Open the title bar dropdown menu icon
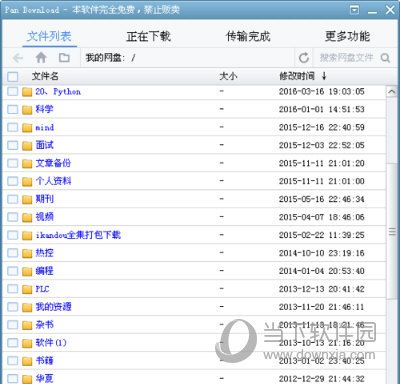Viewport: 400px width, 384px height. point(355,10)
